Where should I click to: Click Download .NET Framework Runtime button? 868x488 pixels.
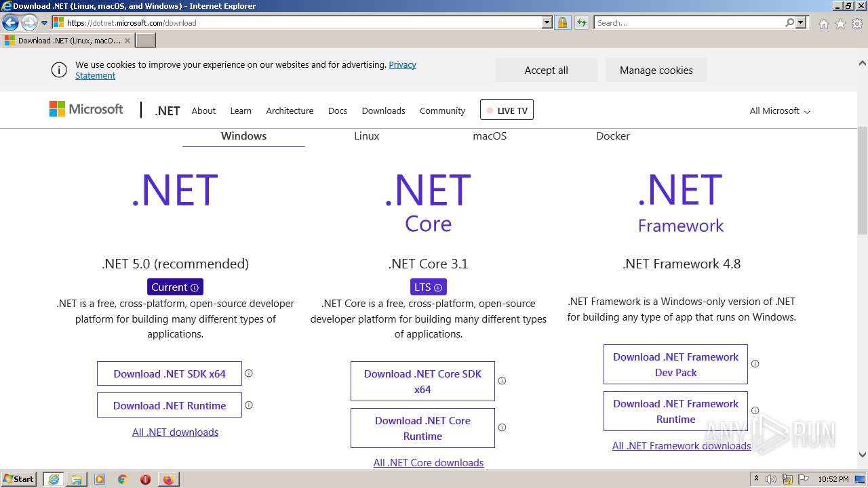click(x=675, y=411)
